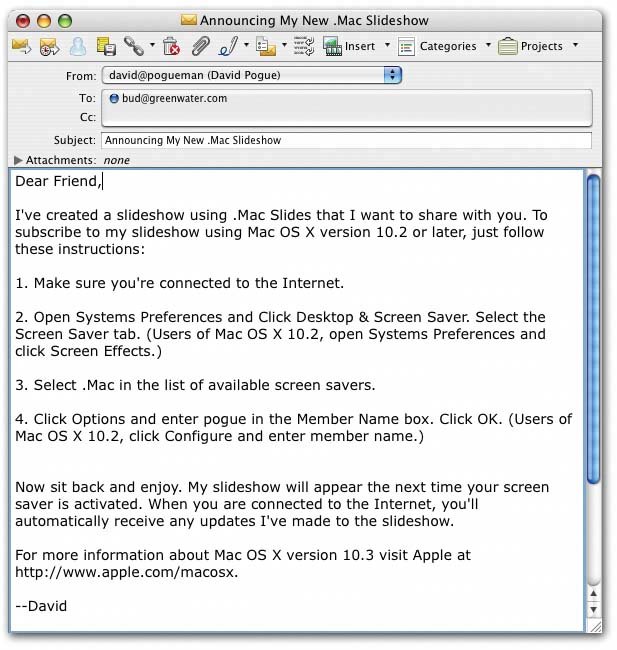
Task: Click 'these instructions:' text line
Action: 80,249
